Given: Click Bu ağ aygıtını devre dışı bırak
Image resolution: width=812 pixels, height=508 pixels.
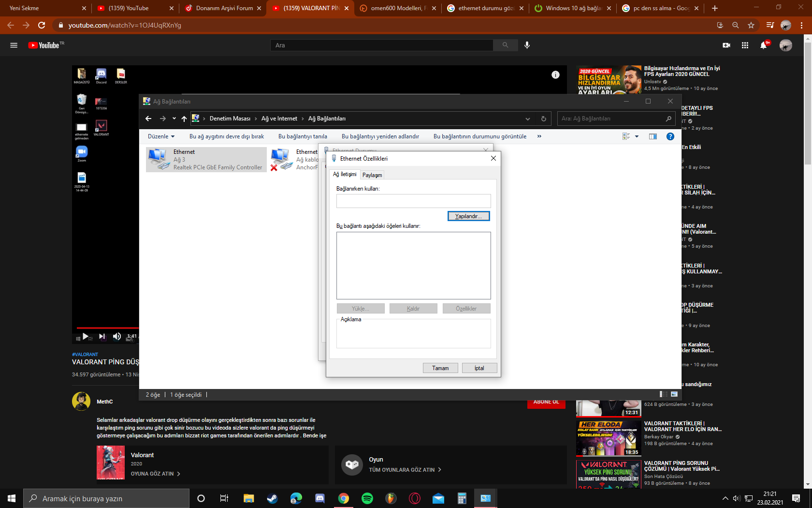Looking at the screenshot, I should [x=227, y=136].
